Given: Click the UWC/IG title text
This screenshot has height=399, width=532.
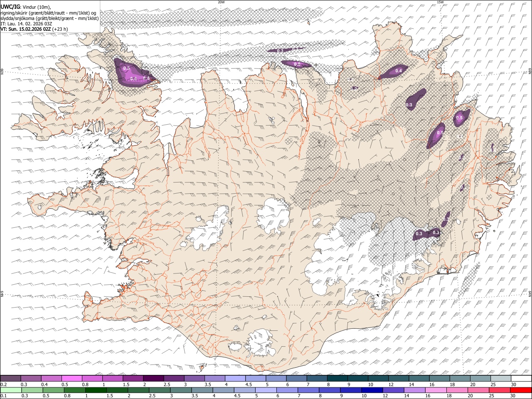Looking at the screenshot, I should click(x=10, y=6).
